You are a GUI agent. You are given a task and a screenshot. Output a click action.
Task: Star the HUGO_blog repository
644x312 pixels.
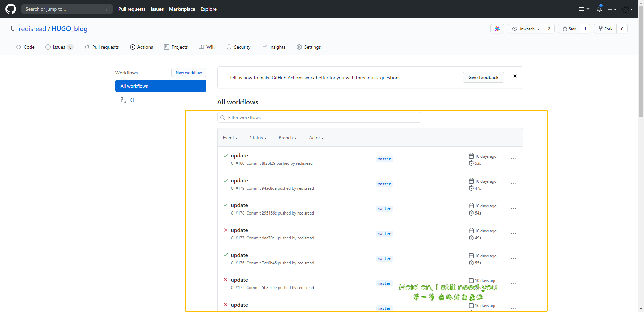[569, 29]
